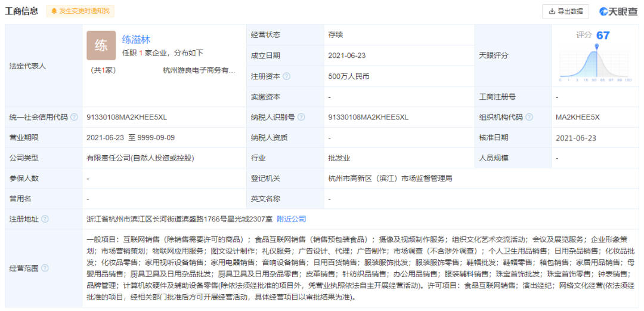Click help icon next to 经营范围
Viewport: 644px width, 311px height.
click(45, 268)
